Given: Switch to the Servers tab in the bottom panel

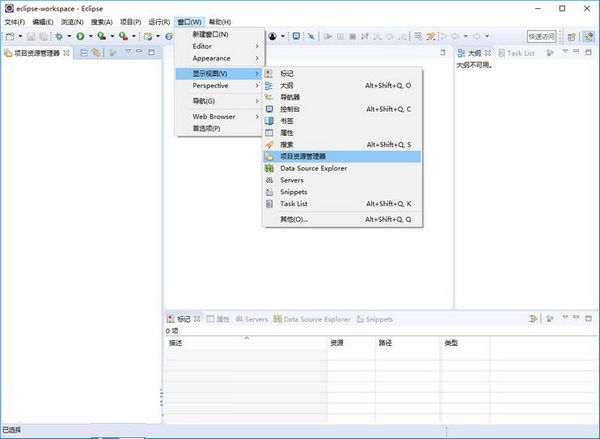Looking at the screenshot, I should 251,319.
